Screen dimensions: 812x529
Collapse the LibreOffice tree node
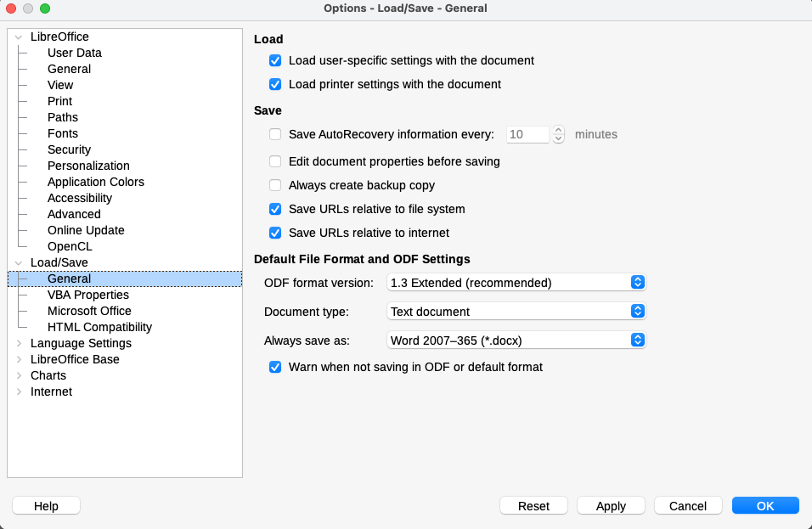[19, 37]
